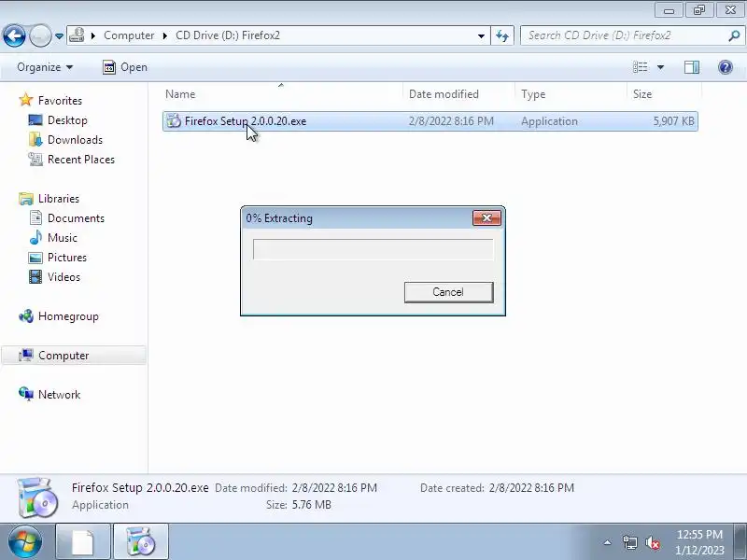Close the 0% Extracting dialog
Image resolution: width=747 pixels, height=560 pixels.
[486, 217]
